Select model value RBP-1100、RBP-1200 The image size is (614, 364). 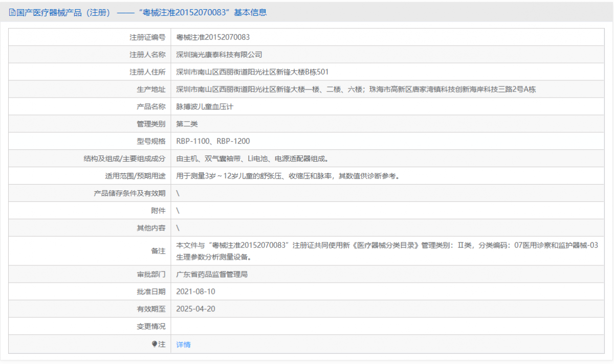coord(213,141)
